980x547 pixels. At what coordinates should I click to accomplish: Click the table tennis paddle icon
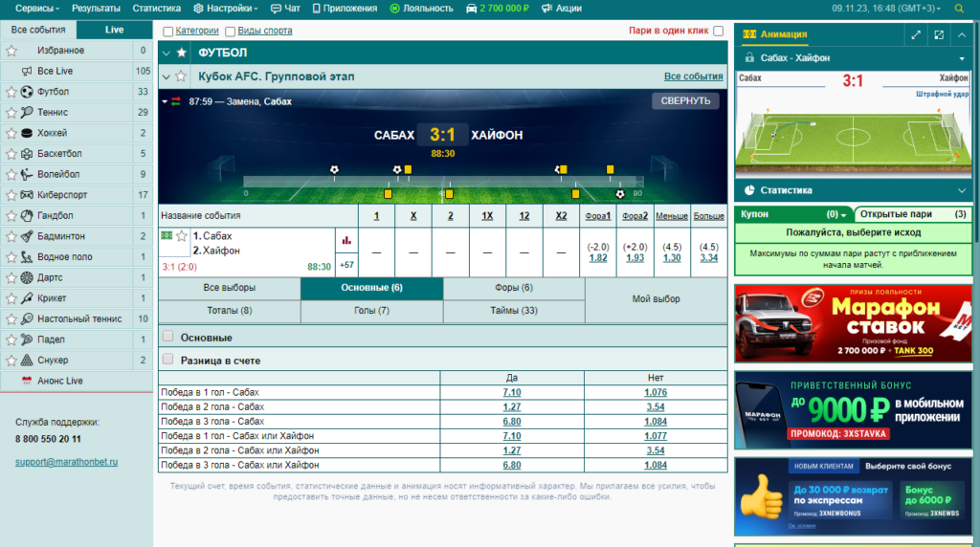pyautogui.click(x=27, y=318)
